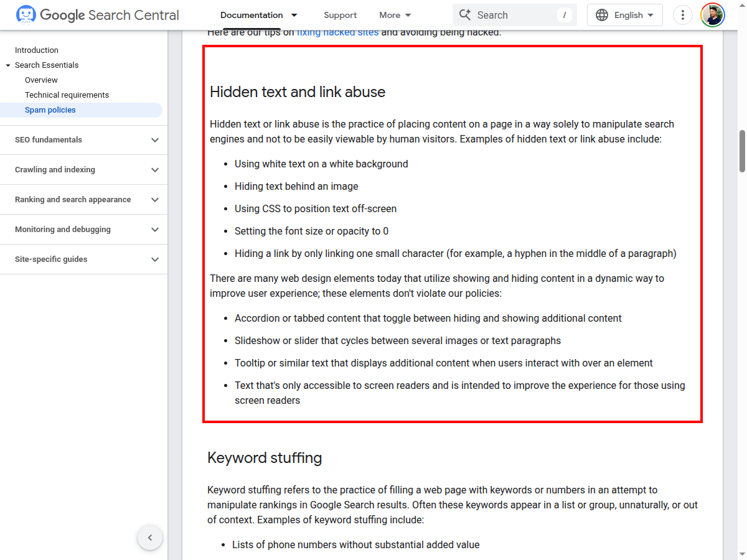Open the three-dot more options menu

[x=683, y=15]
